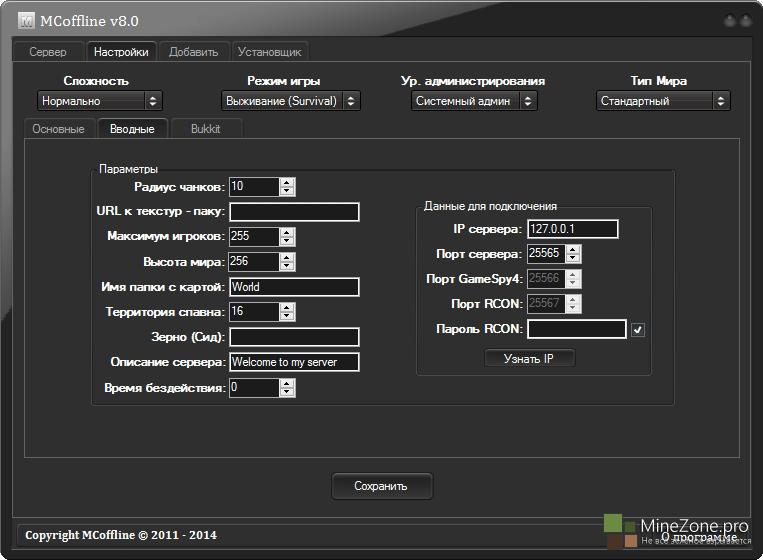Open the Сложность difficulty dropdown

pyautogui.click(x=100, y=101)
